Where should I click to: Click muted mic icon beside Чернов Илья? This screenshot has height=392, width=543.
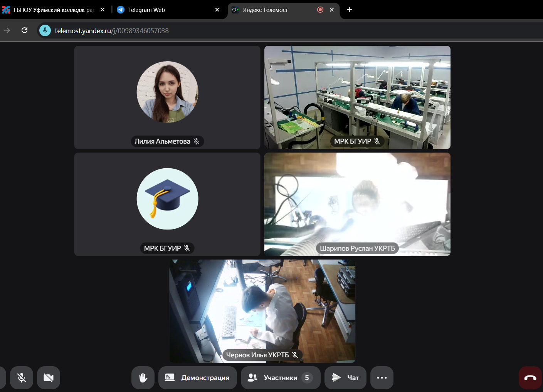pyautogui.click(x=295, y=355)
